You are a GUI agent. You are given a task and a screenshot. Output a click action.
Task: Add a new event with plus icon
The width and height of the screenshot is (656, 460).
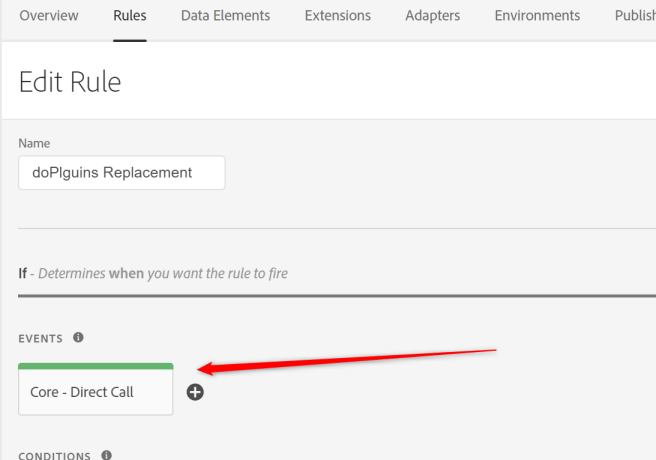click(195, 392)
